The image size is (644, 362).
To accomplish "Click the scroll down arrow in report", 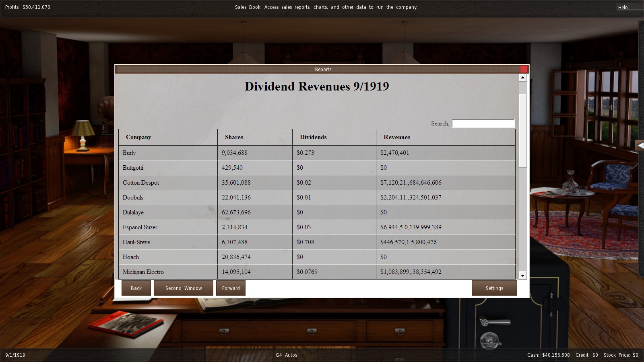I will (x=522, y=275).
